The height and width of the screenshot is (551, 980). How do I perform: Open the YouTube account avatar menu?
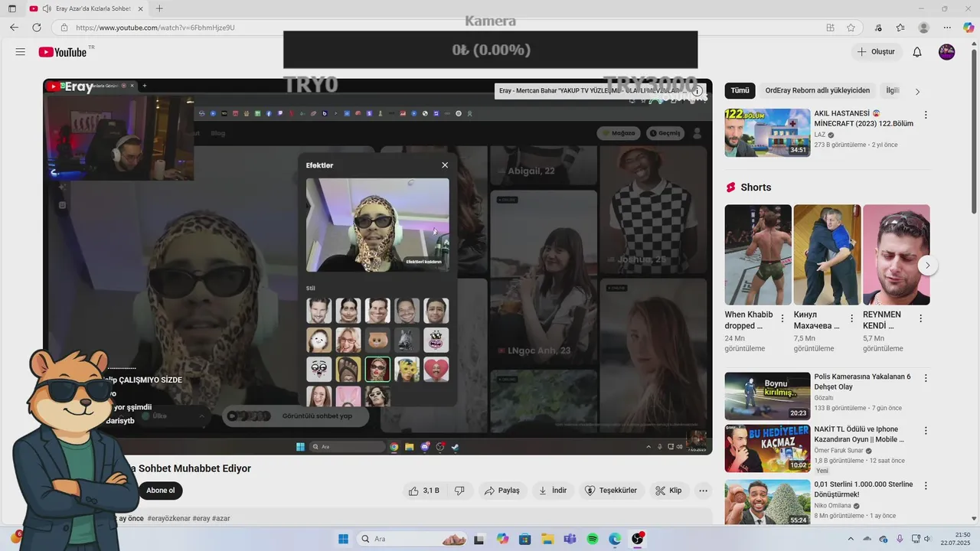click(947, 52)
